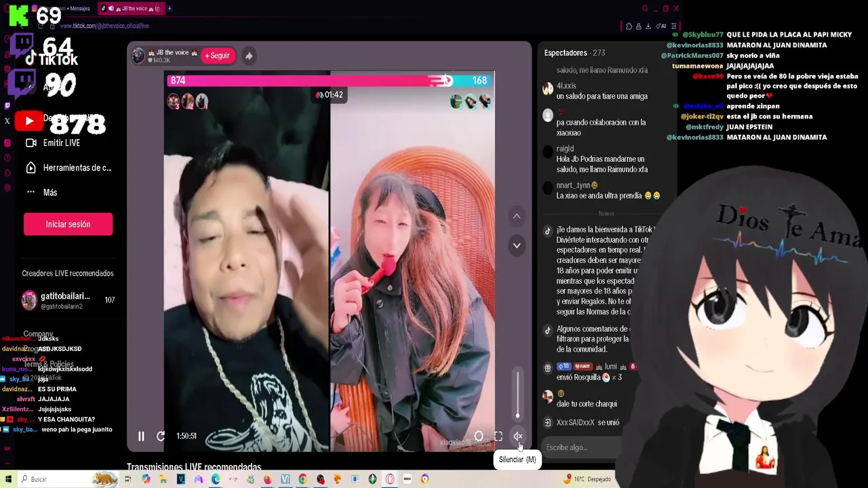Click the Creadores LIVE recomendados heading

pos(68,273)
